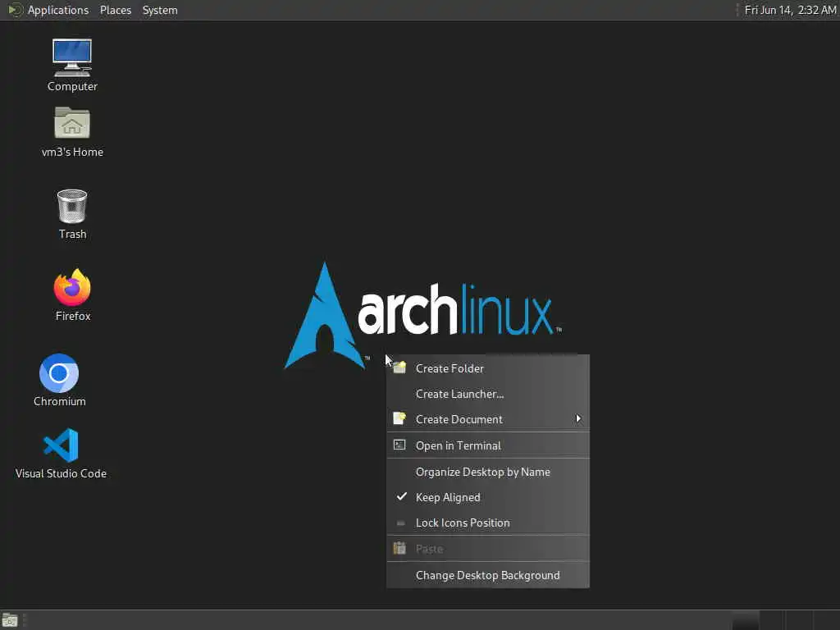This screenshot has height=630, width=840.
Task: Choose Create Folder from context menu
Action: 487,368
